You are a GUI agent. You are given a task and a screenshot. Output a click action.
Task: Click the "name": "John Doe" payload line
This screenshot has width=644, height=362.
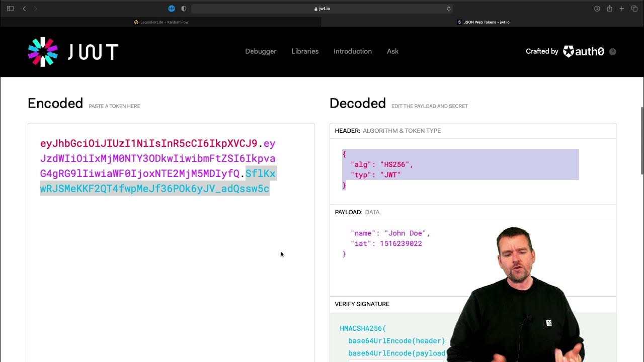click(390, 233)
